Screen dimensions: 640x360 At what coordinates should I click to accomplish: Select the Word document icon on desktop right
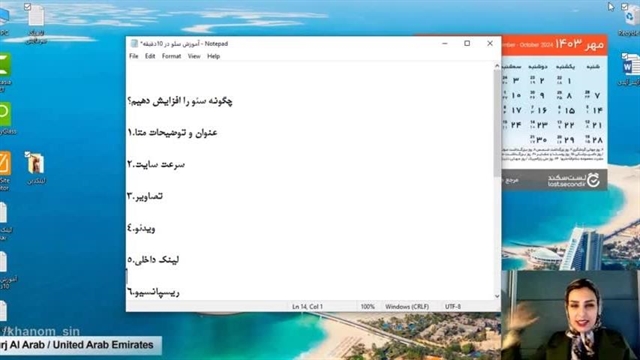click(631, 65)
